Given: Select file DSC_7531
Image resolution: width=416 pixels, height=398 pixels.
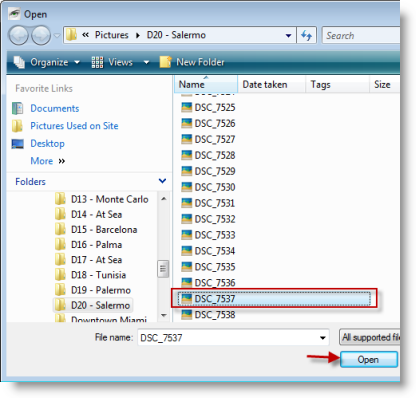Looking at the screenshot, I should click(x=208, y=203).
